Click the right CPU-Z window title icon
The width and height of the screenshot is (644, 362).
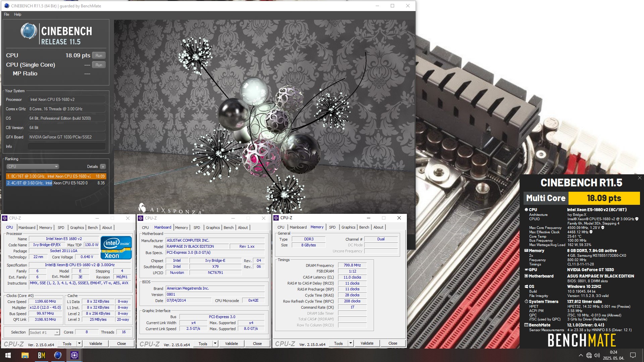pyautogui.click(x=276, y=218)
